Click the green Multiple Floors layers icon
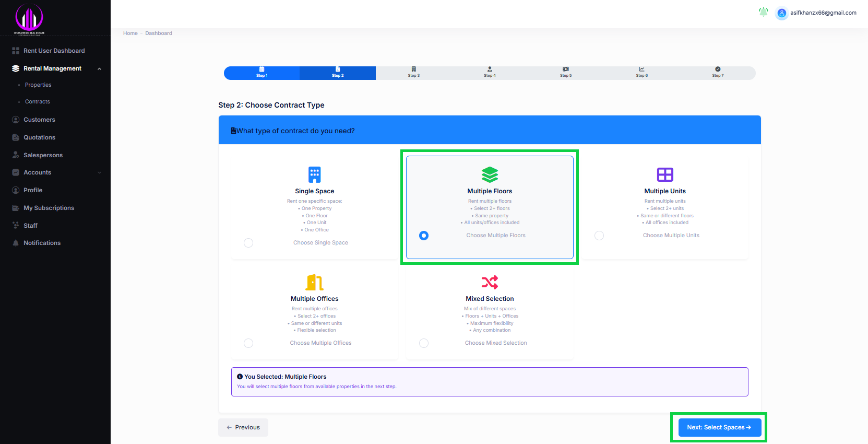The height and width of the screenshot is (444, 868). (x=490, y=174)
